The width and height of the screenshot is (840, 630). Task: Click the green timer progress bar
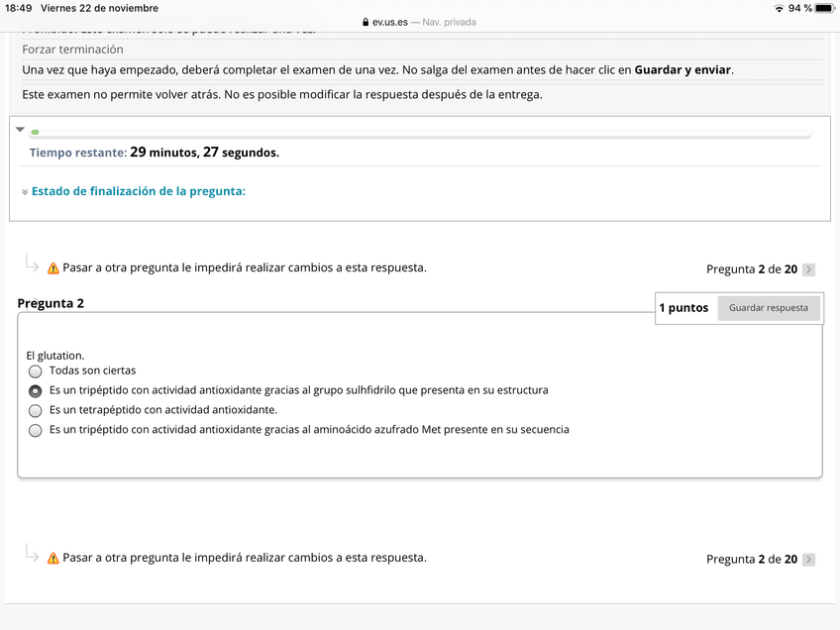tap(36, 132)
